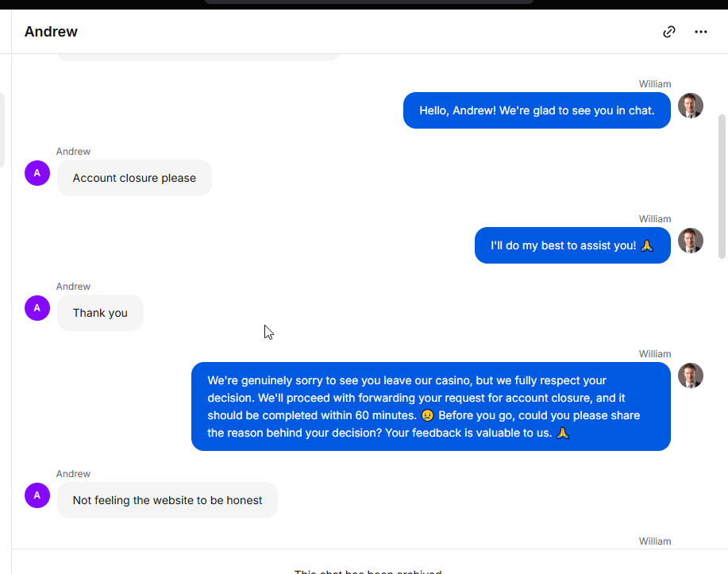Click the William sender name above the greeting
The width and height of the screenshot is (728, 574).
click(x=655, y=84)
